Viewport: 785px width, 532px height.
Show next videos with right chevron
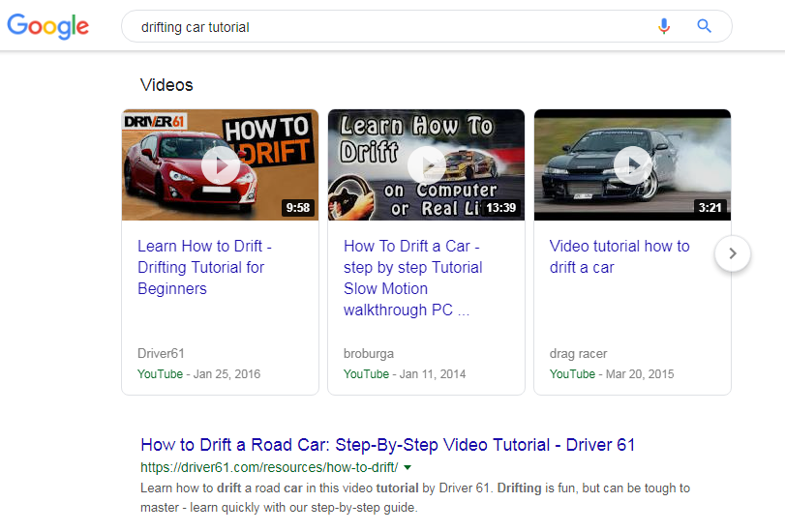pos(733,253)
